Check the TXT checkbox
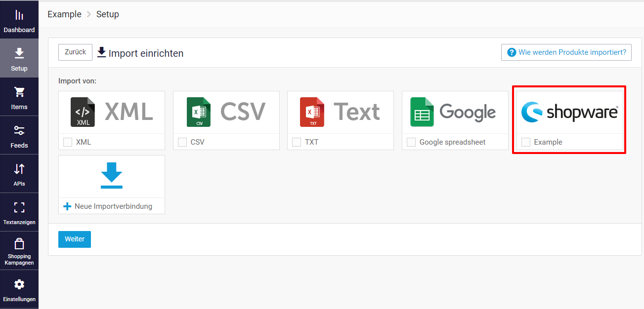The height and width of the screenshot is (309, 644). [297, 142]
